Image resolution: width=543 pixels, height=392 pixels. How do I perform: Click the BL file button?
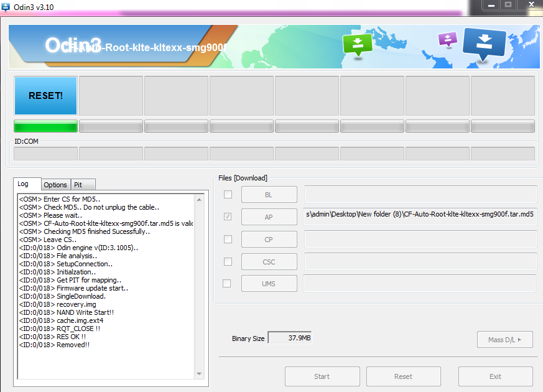coord(269,195)
